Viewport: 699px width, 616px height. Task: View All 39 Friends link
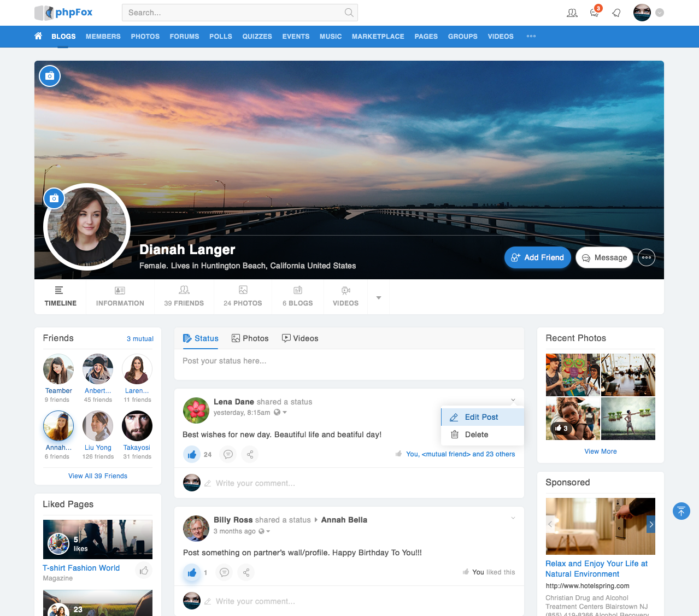[x=97, y=476]
